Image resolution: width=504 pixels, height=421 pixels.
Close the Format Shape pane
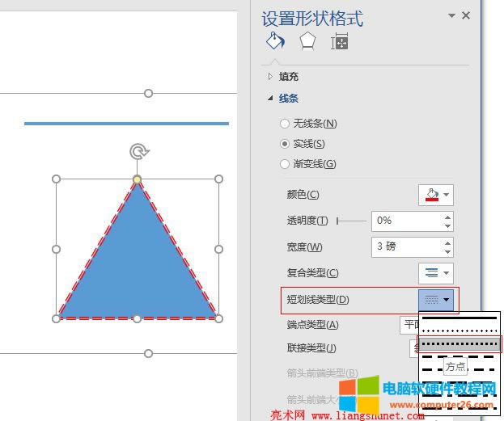[x=466, y=15]
